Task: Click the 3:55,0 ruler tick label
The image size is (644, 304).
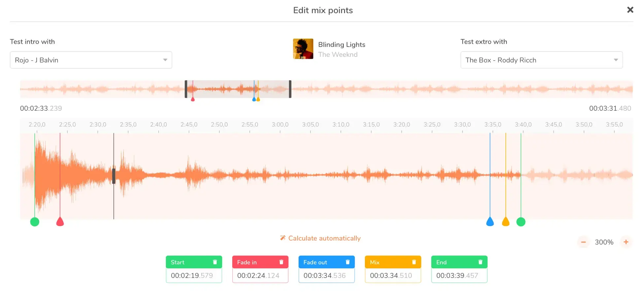Action: [614, 125]
